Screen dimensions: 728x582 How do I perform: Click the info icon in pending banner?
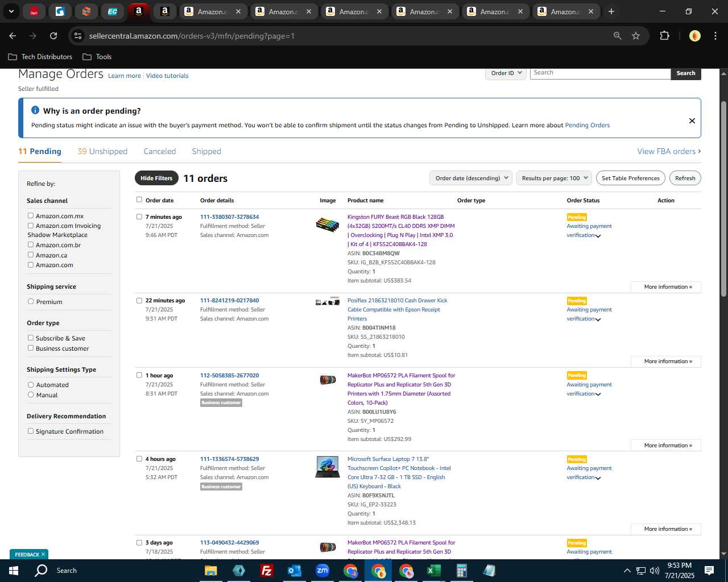35,110
